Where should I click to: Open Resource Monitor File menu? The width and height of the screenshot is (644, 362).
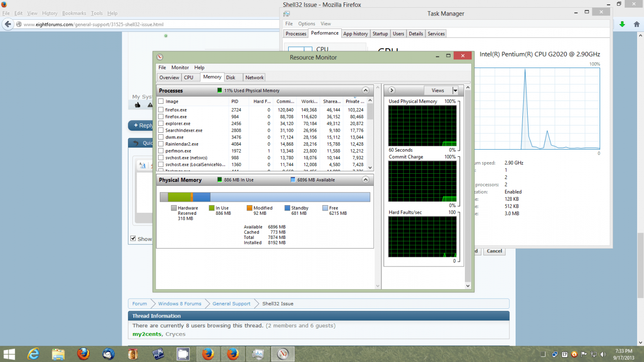[162, 68]
